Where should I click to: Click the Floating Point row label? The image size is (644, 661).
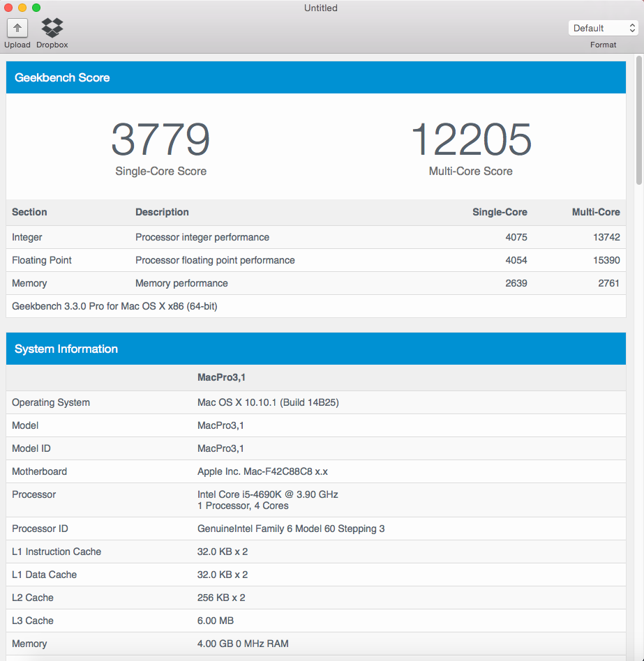pyautogui.click(x=42, y=261)
